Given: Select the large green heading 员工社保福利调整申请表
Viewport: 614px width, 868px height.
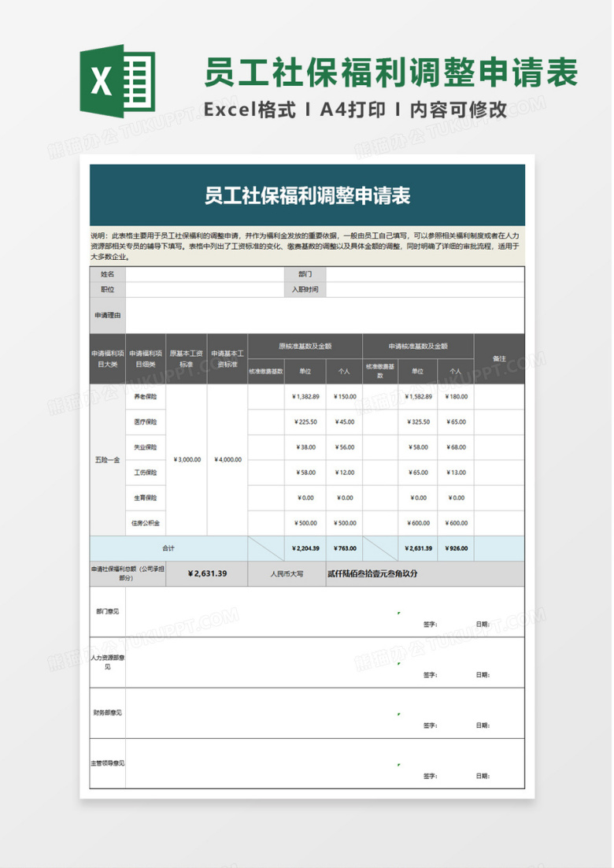Looking at the screenshot, I should (x=390, y=72).
